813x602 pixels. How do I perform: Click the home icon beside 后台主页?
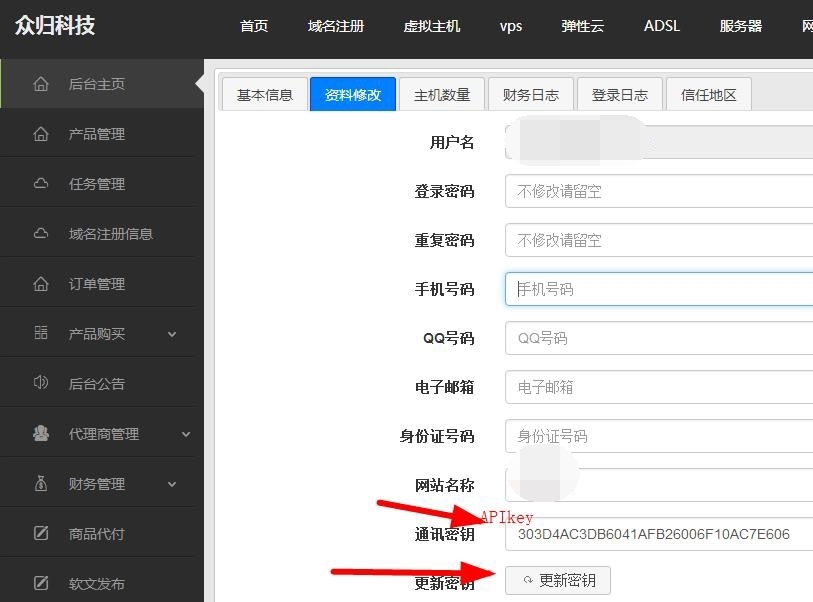coord(40,83)
